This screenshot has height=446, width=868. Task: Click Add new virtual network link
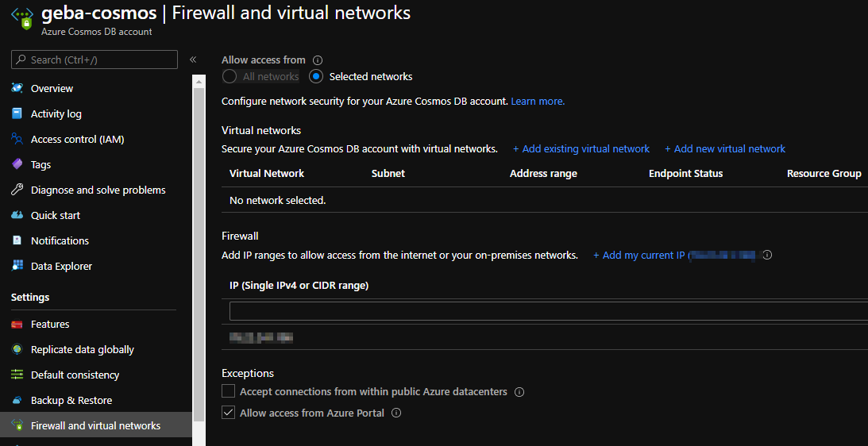coord(725,149)
